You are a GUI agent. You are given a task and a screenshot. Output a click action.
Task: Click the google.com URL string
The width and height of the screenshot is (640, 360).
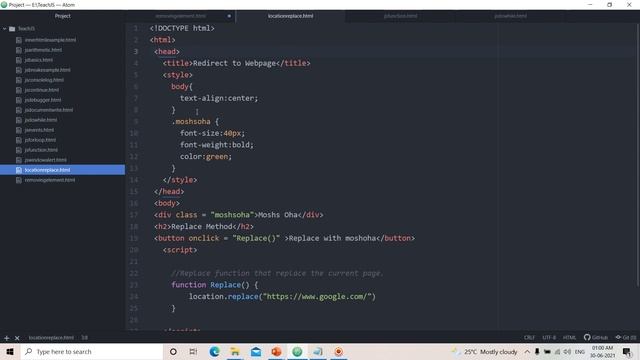click(317, 297)
